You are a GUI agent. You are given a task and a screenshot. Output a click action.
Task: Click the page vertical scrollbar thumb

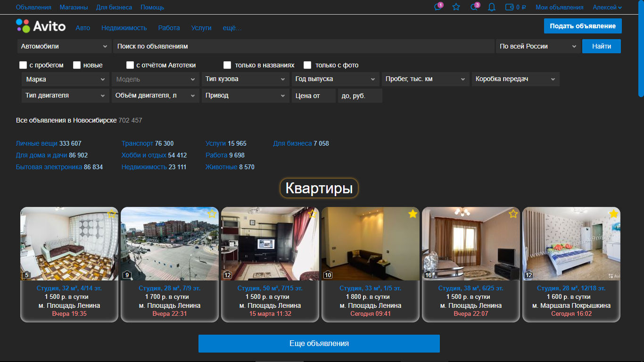click(x=641, y=47)
